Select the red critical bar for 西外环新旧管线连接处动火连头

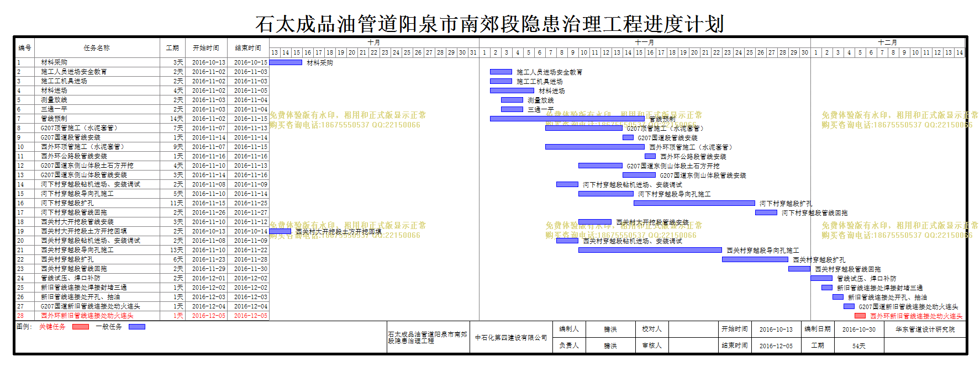coord(860,316)
